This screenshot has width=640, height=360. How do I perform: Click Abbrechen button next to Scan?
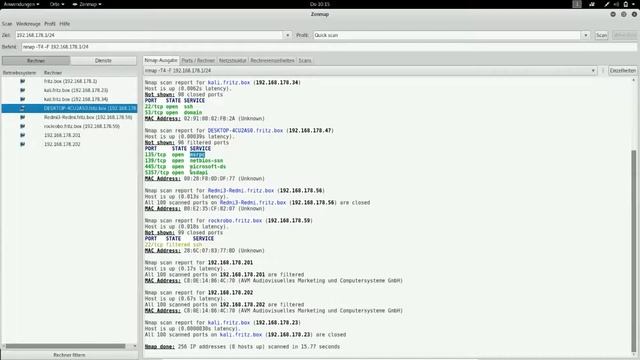pos(624,35)
